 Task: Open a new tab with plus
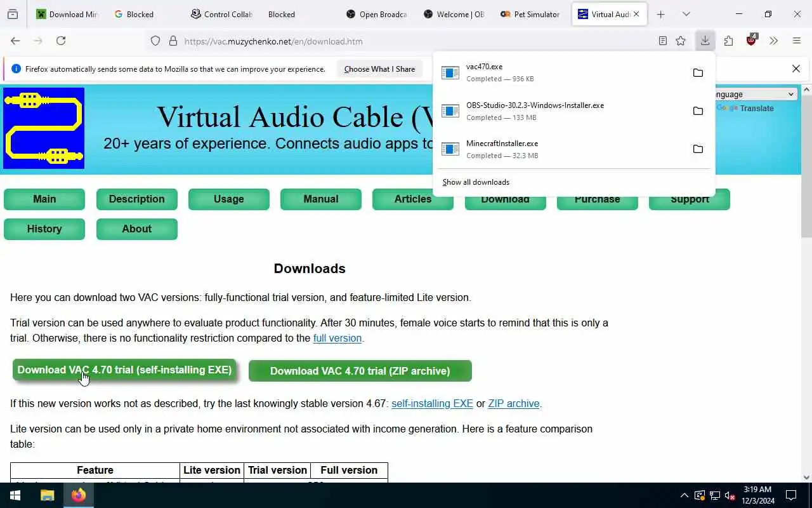click(x=660, y=14)
